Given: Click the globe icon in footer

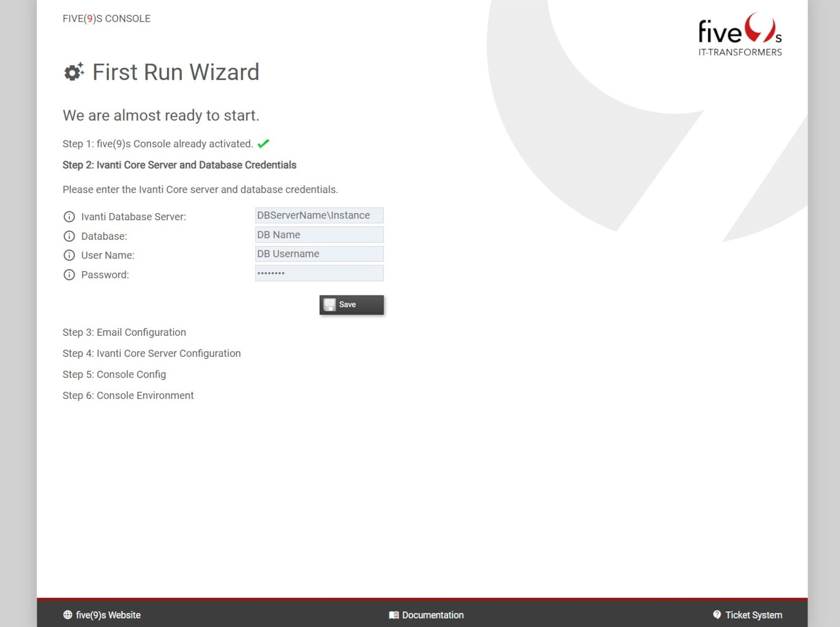Looking at the screenshot, I should (x=68, y=615).
